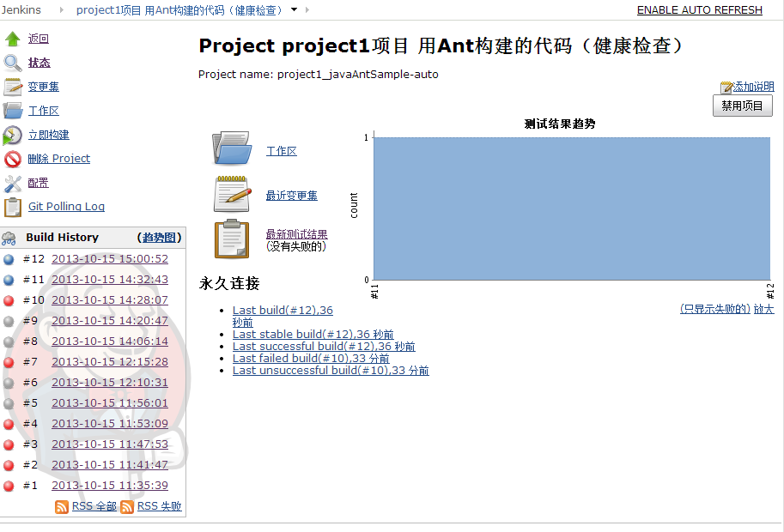Open build 2013-10-15 15:00:52
Screen dimensions: 784x532
point(110,259)
